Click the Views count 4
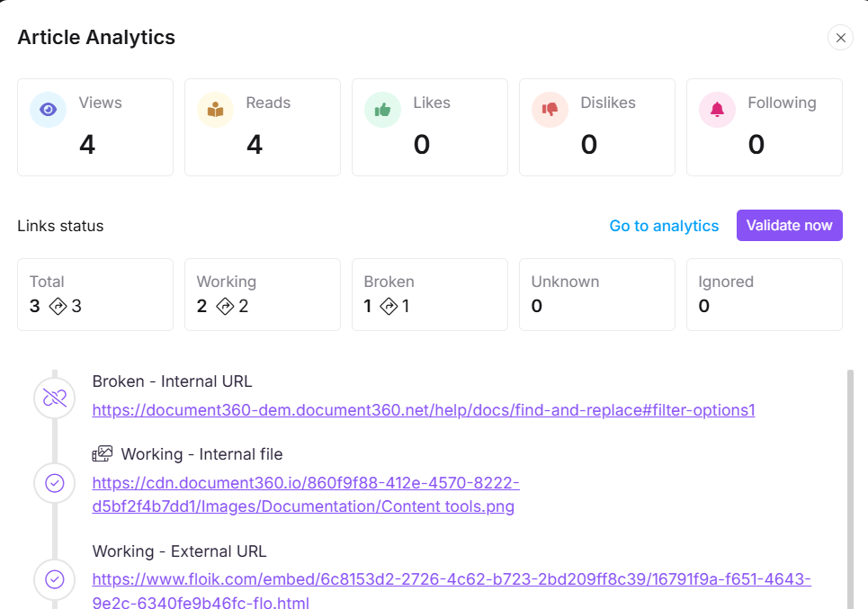Screen dimensions: 868x609 click(x=87, y=145)
